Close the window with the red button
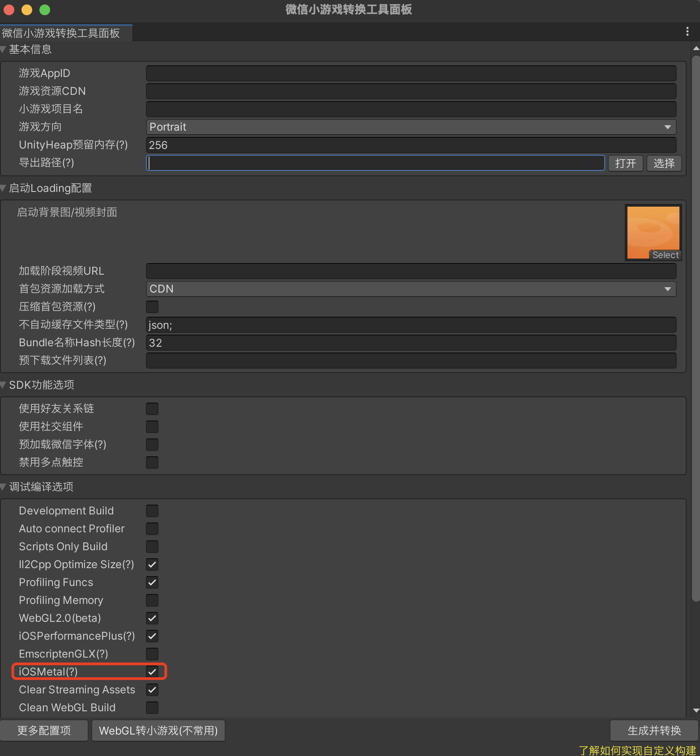Image resolution: width=700 pixels, height=756 pixels. tap(9, 9)
